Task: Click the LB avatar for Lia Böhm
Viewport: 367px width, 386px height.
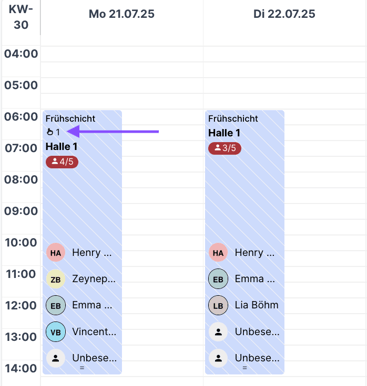Action: point(218,305)
